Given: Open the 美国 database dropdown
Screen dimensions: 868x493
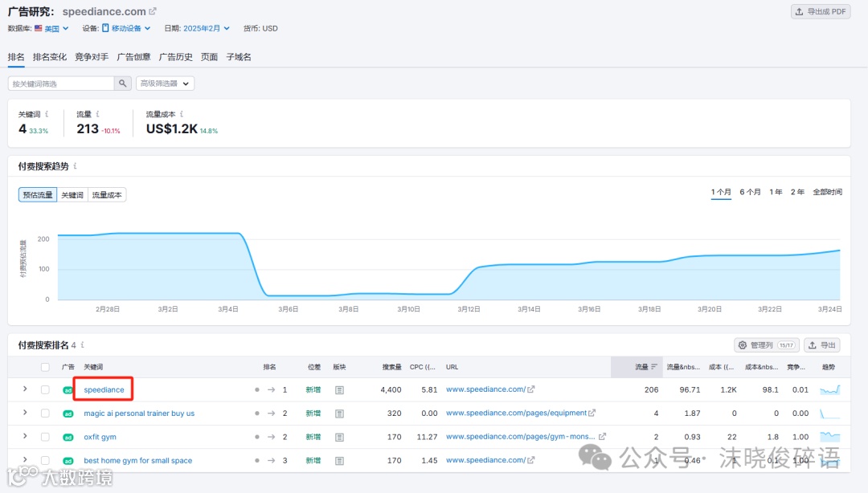Looking at the screenshot, I should click(51, 28).
